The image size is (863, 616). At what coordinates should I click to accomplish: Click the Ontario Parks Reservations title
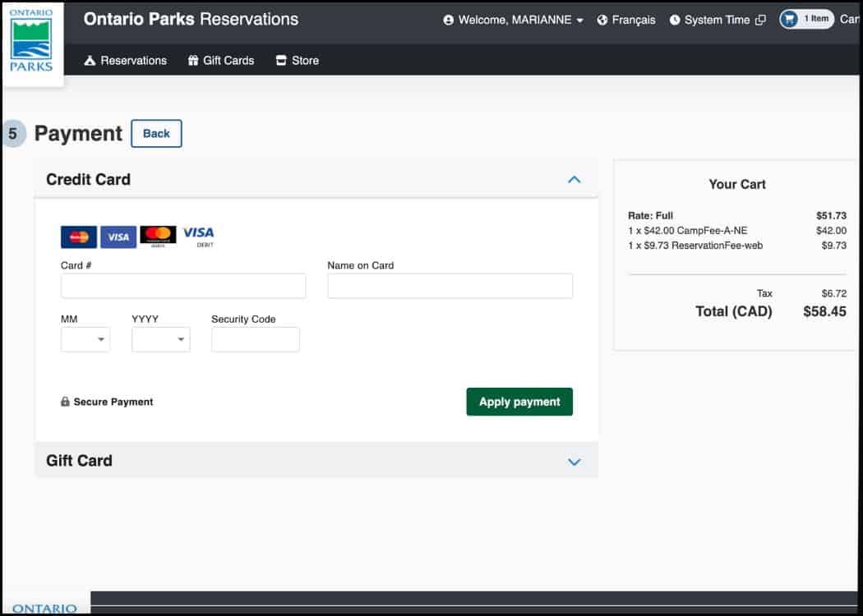tap(191, 19)
